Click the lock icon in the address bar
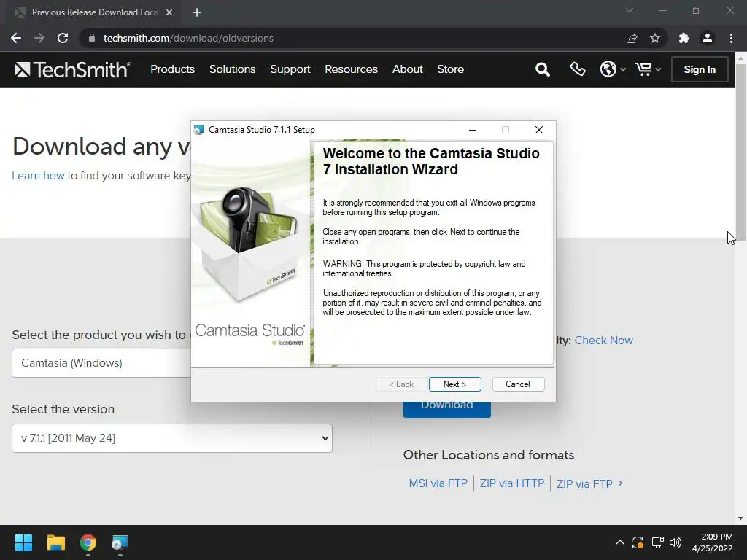This screenshot has height=560, width=747. point(91,38)
